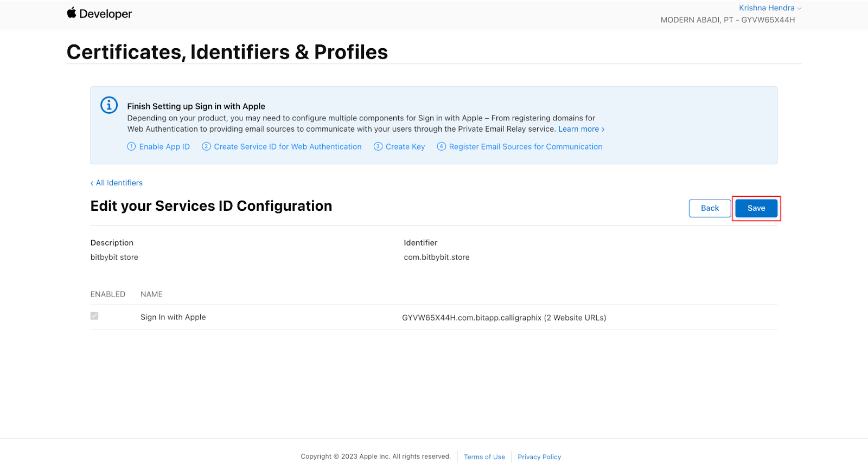Viewport: 868px width, 476px height.
Task: Click the blue info icon in banner
Action: coord(109,105)
